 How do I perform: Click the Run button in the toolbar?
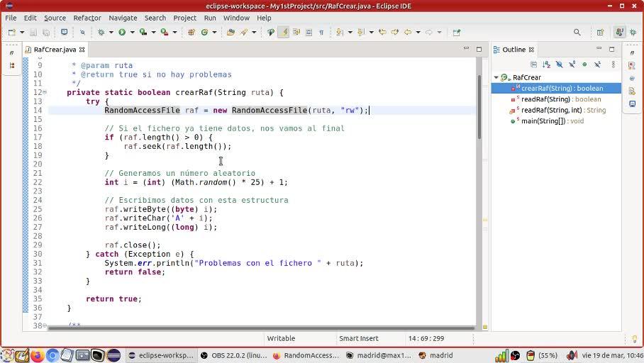tap(122, 32)
